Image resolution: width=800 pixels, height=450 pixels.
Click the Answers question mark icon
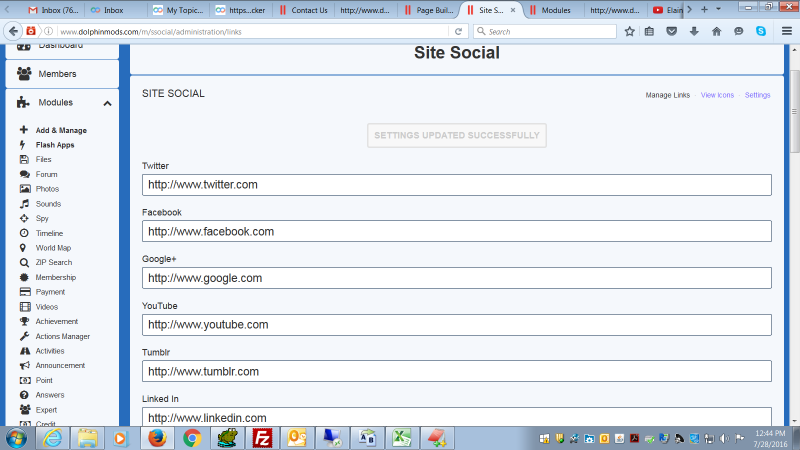click(x=24, y=395)
